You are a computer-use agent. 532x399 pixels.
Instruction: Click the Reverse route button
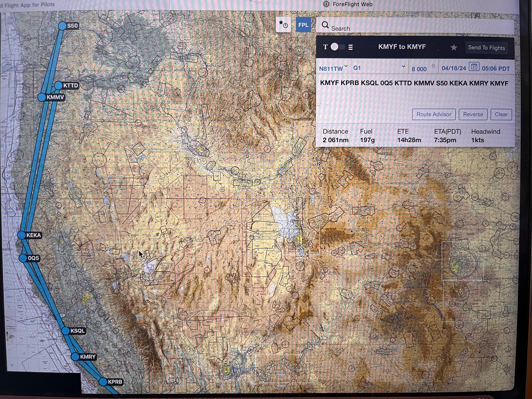(x=473, y=114)
